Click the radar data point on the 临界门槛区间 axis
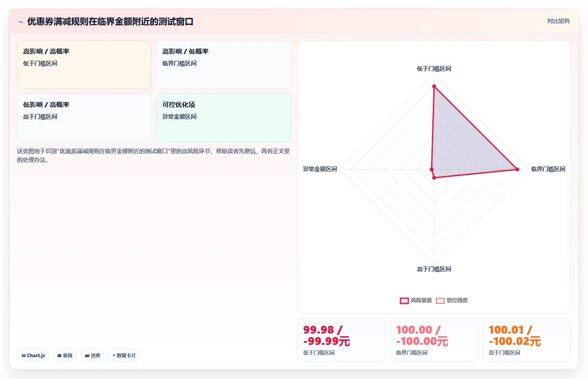Screen dimensions: 588x379 (x=517, y=169)
